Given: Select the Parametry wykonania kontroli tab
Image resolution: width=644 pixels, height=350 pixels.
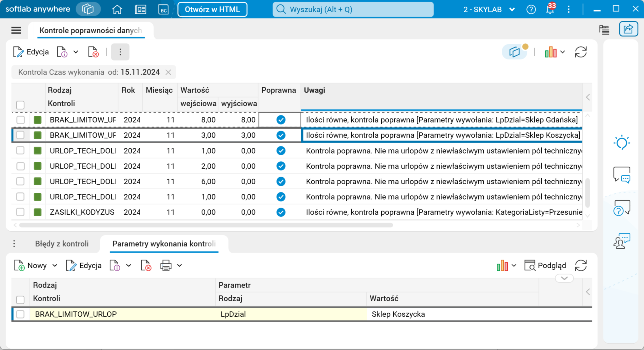Looking at the screenshot, I should pos(164,244).
